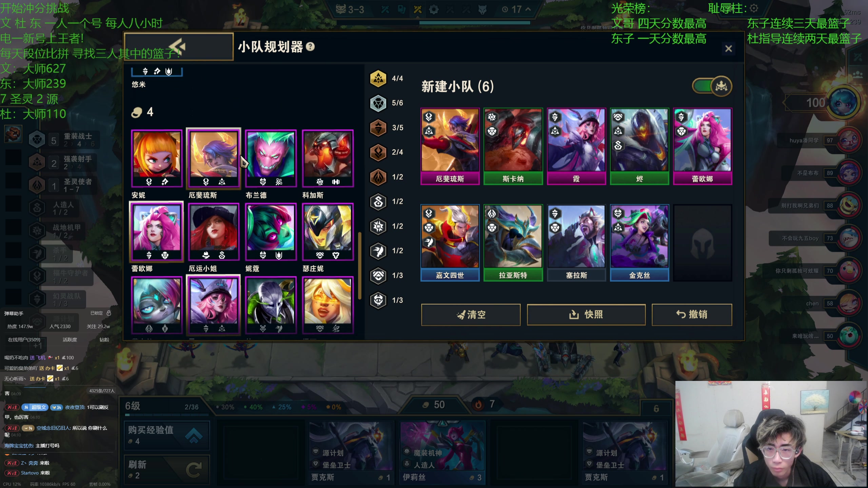Select 厄运小姐 from the champion list
This screenshot has width=868, height=488.
214,232
